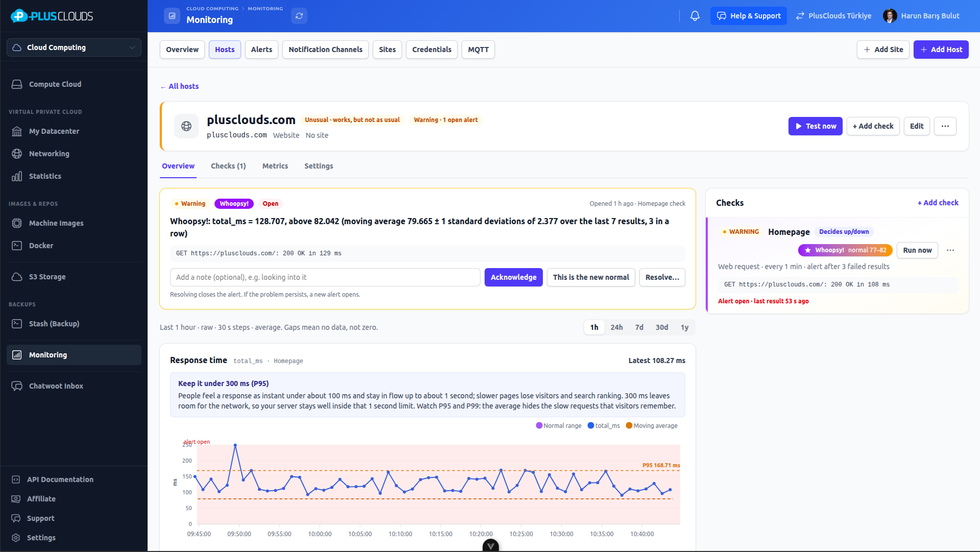
Task: Click the refresh icon beside Monitoring title
Action: [299, 16]
